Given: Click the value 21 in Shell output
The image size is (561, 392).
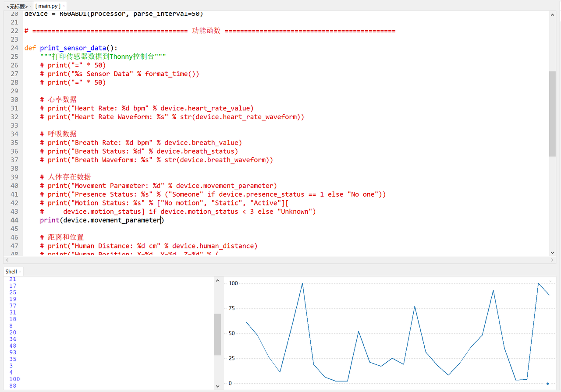Looking at the screenshot, I should [x=13, y=279].
